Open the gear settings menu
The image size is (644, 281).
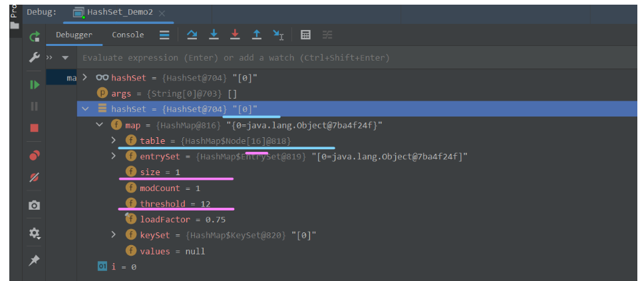35,233
